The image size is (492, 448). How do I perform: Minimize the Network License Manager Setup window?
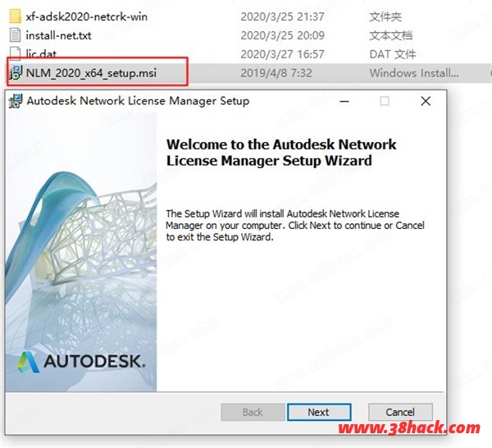click(x=344, y=101)
